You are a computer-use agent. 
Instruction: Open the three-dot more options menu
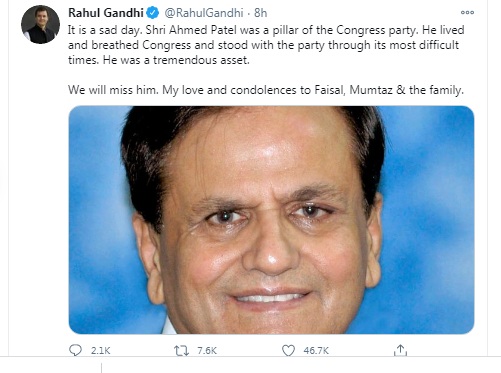467,12
